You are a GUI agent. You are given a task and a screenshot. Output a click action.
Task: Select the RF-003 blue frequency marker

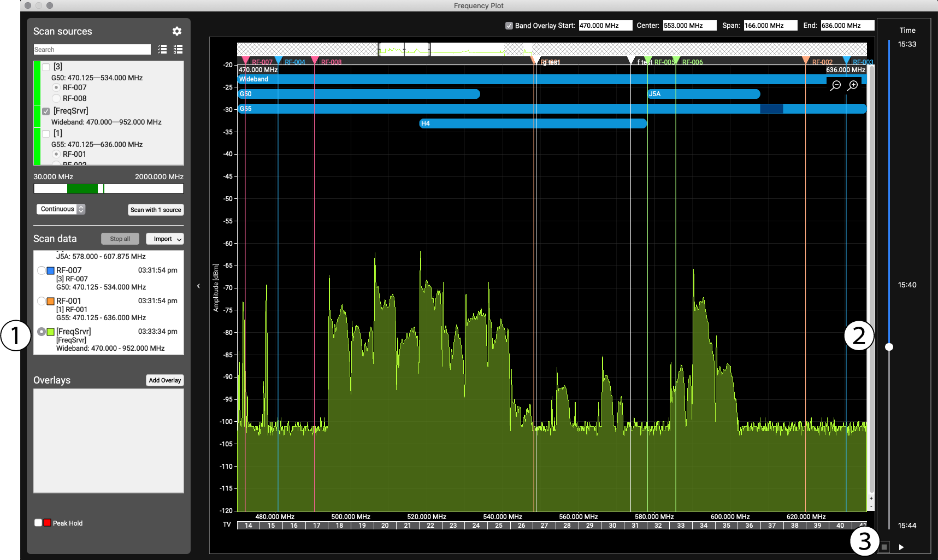846,61
